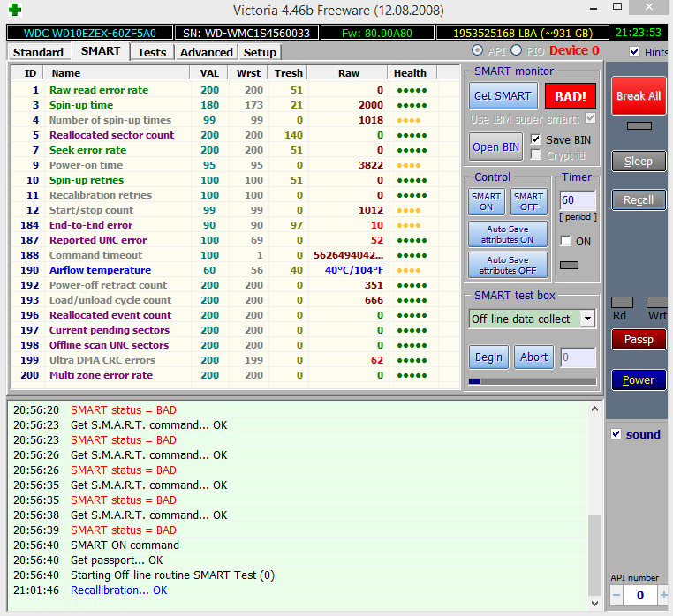Viewport: 673px width, 616px height.
Task: Toggle the sound checkbox
Action: point(616,433)
